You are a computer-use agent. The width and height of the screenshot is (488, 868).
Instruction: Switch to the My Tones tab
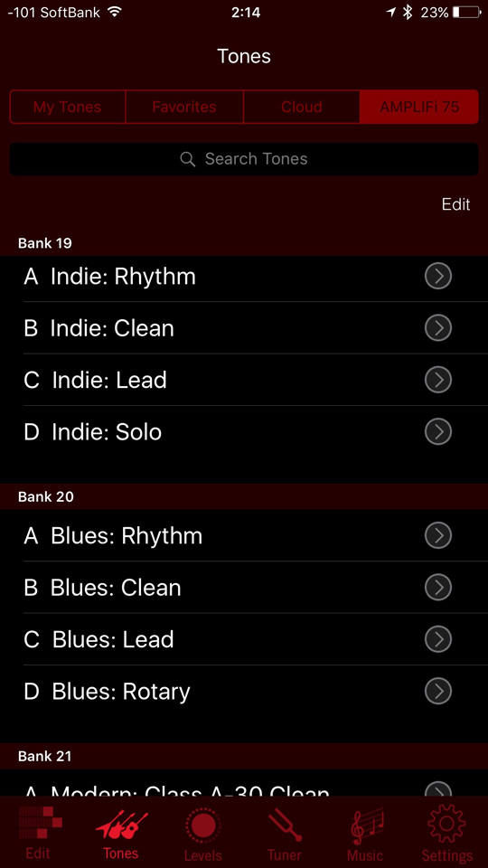tap(68, 107)
